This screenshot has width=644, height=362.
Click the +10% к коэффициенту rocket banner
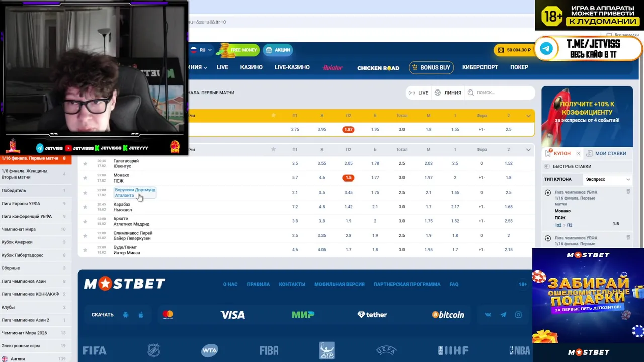[587, 116]
